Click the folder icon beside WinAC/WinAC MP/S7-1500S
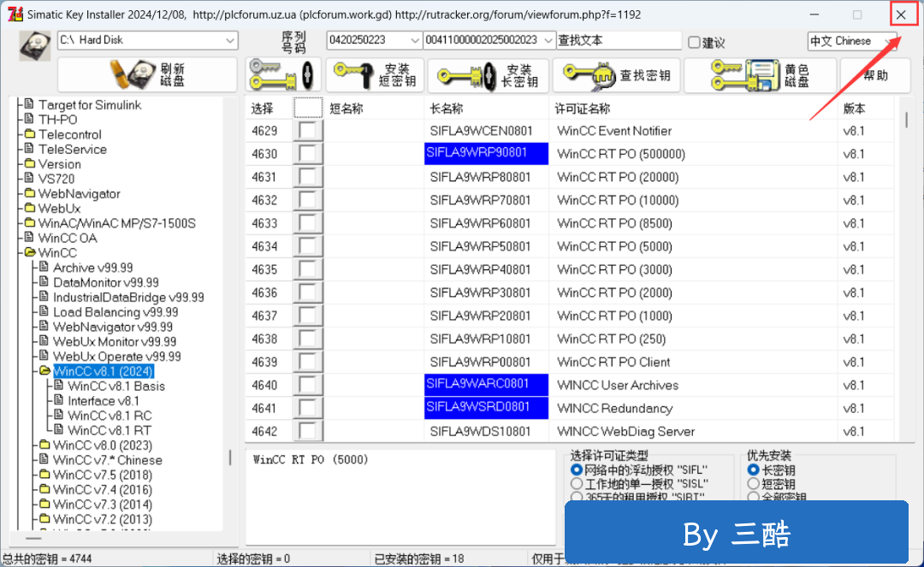Screen dimensions: 924x567 click(x=29, y=222)
